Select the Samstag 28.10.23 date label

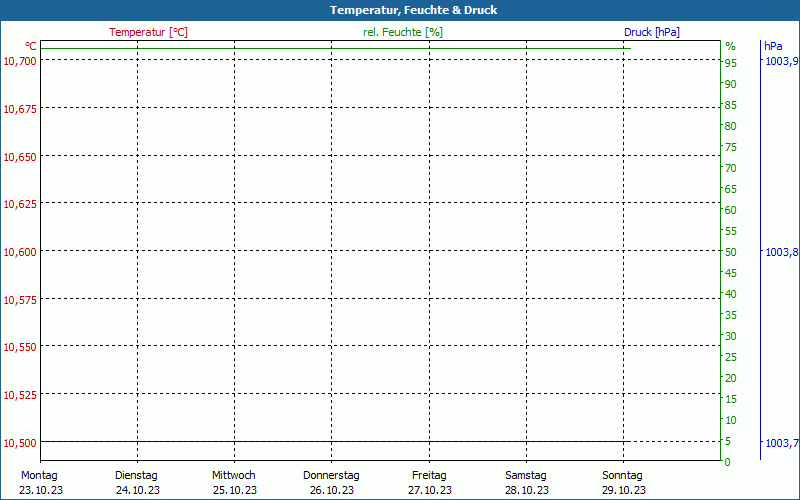tap(526, 482)
